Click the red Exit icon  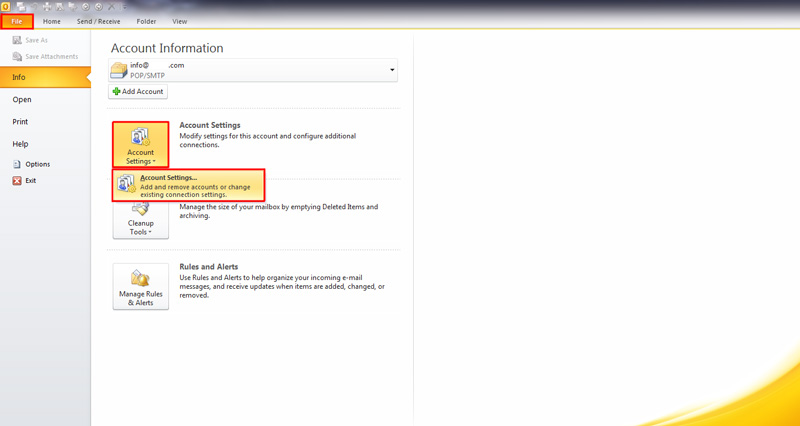(x=17, y=181)
